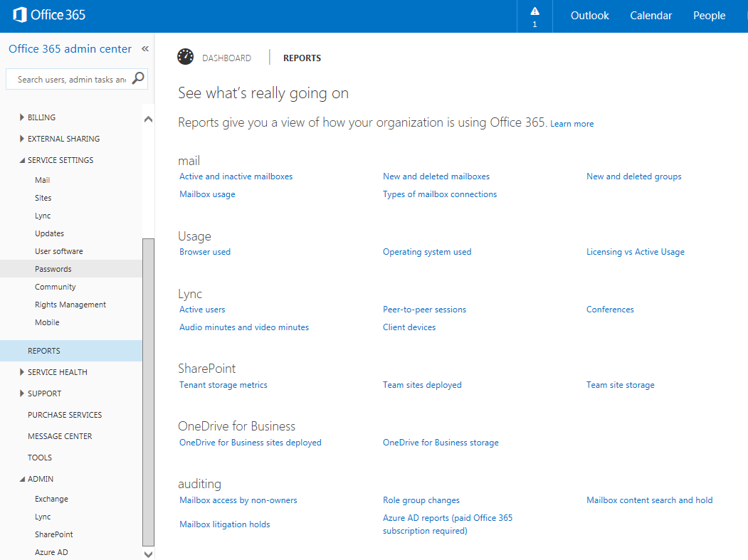Open Mailbox access by non-owners report
This screenshot has height=560, width=748.
[x=238, y=500]
